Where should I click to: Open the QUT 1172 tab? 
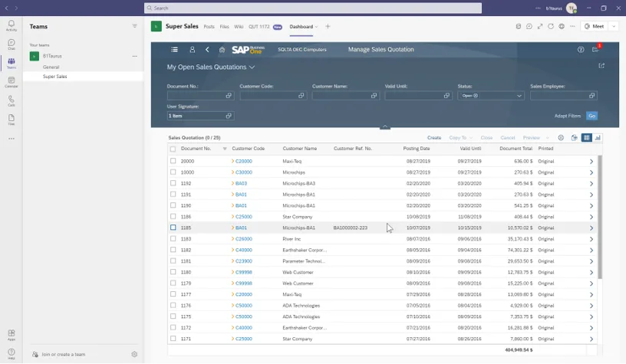[x=259, y=27]
